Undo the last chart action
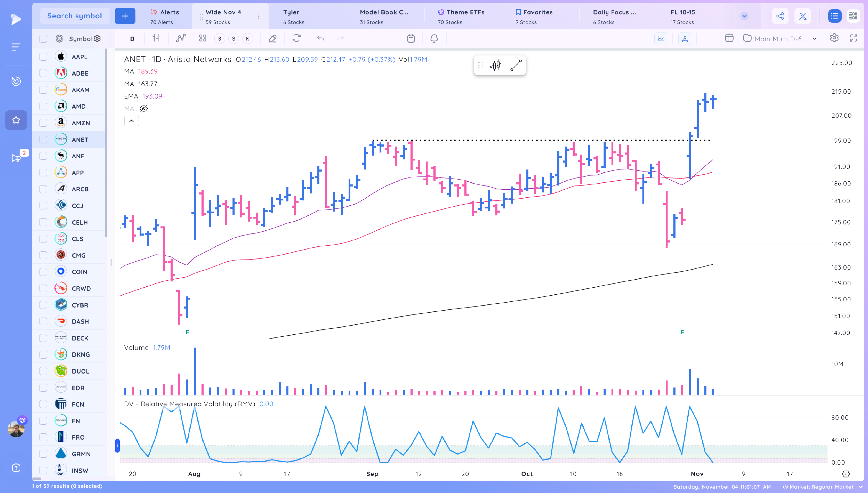The height and width of the screenshot is (493, 868). (321, 39)
